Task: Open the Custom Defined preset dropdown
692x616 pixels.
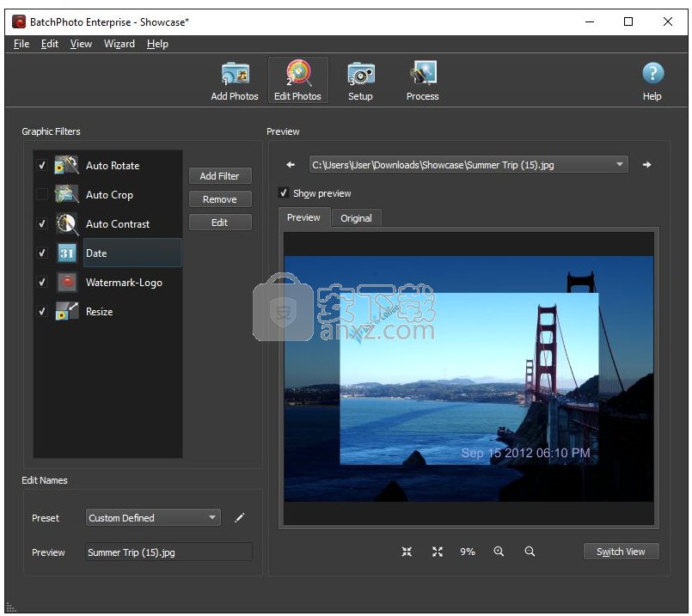Action: [153, 518]
